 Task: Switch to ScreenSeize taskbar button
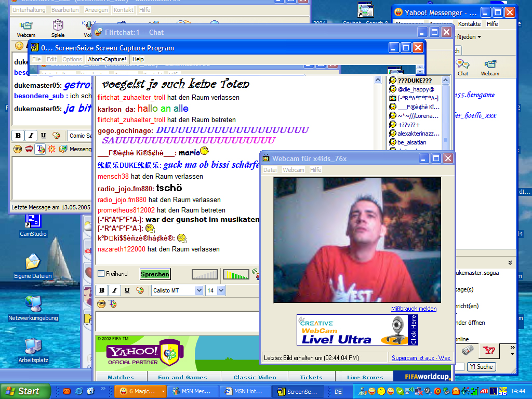click(x=298, y=391)
